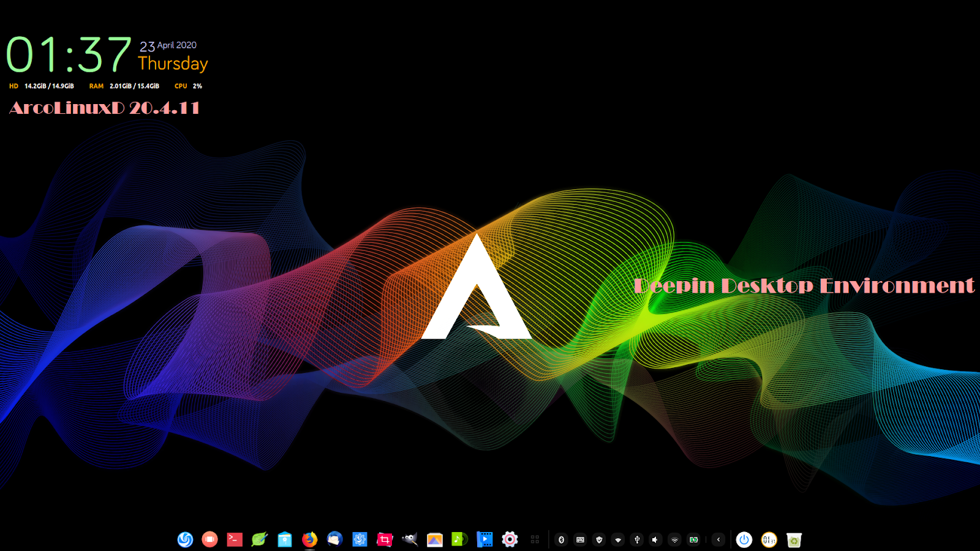Open the dropdown arrow tray icon
980x551 pixels.
coord(618,539)
